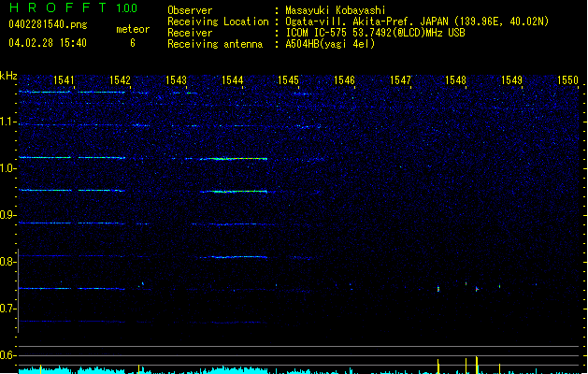This screenshot has width=588, height=374.
Task: Select the filename 0402281540.png
Action: (48, 25)
